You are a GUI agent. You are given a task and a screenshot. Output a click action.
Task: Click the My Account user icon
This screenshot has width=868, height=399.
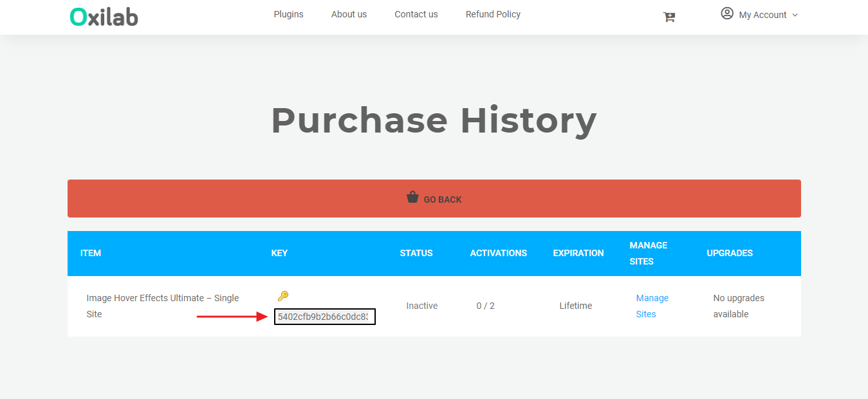[727, 14]
